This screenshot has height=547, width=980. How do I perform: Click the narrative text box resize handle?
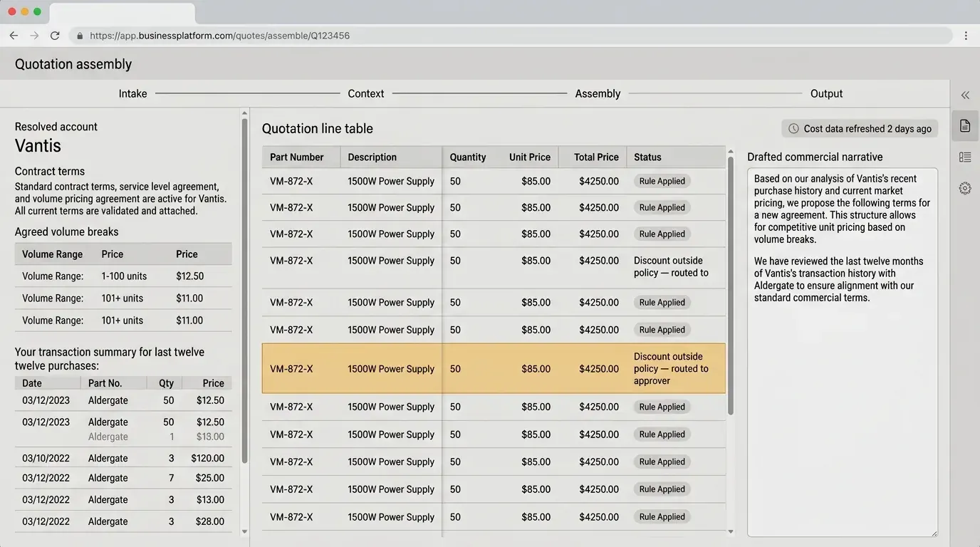pos(934,533)
